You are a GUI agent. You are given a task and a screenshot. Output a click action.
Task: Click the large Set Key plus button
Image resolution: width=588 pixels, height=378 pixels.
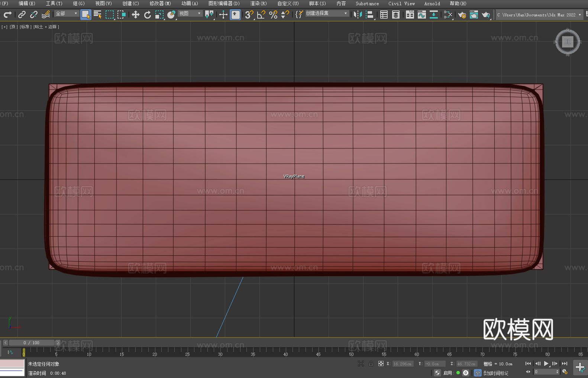(x=580, y=368)
